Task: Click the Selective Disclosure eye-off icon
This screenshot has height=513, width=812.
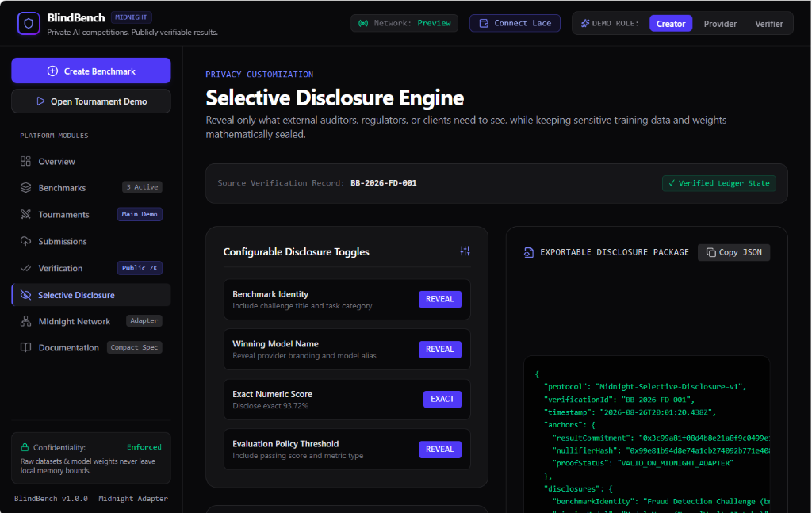Action: click(x=25, y=294)
